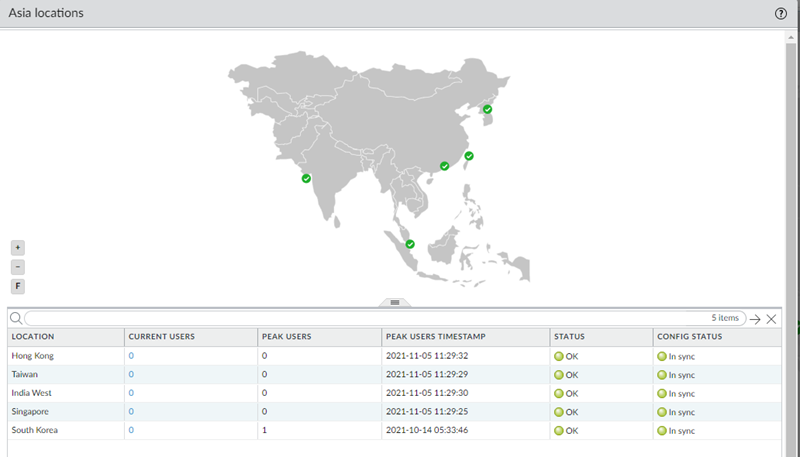Type in the table search field
Screen dimensions: 800x457
pos(360,319)
